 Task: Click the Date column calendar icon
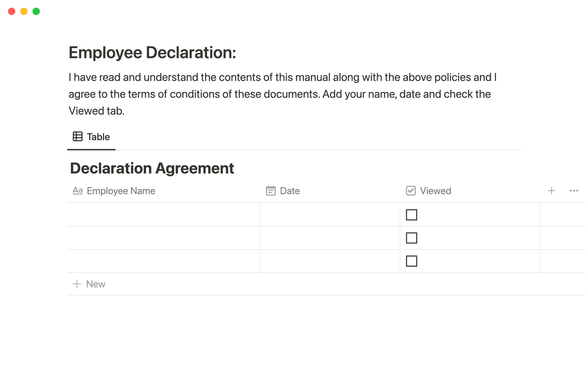point(271,191)
